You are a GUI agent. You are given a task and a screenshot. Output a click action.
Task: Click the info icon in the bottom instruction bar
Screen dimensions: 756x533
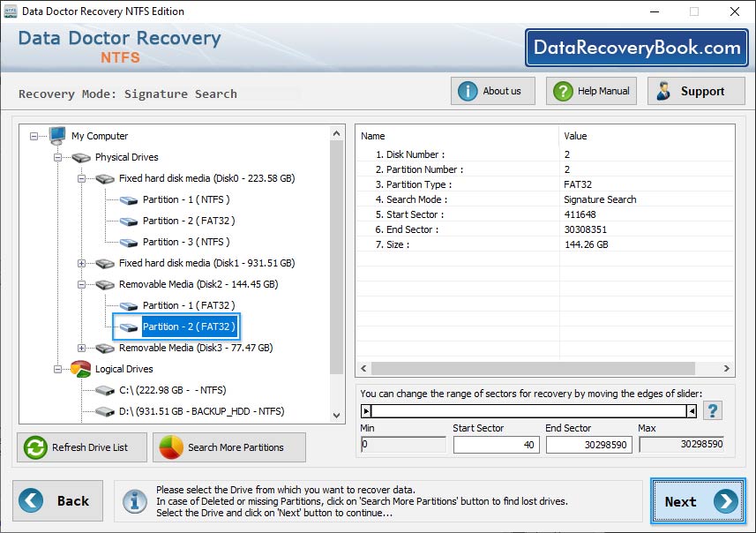pyautogui.click(x=135, y=501)
